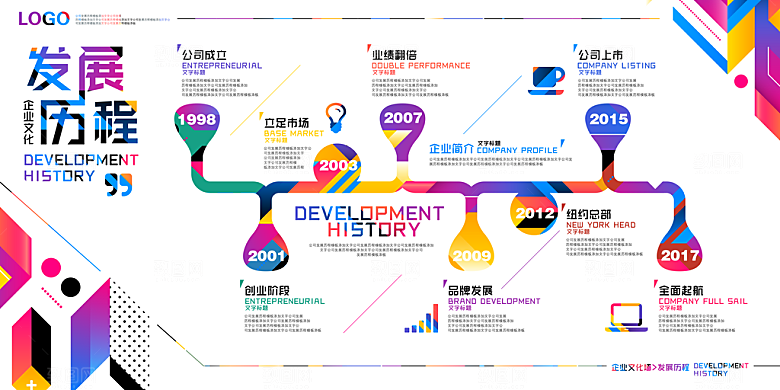Click the laptop icon

[626, 317]
